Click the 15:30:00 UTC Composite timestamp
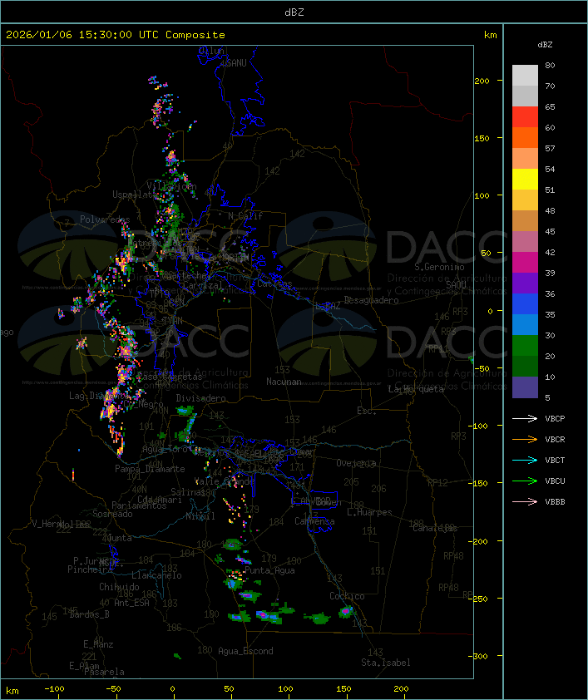Image resolution: width=588 pixels, height=700 pixels. 116,35
